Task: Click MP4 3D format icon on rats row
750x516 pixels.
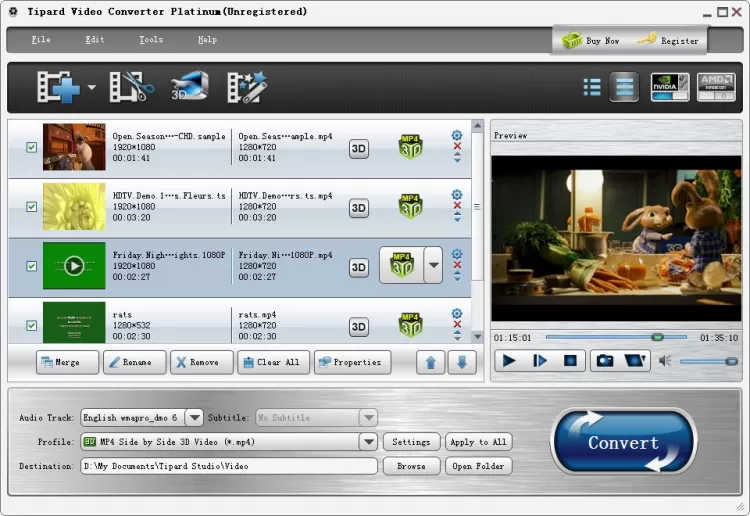Action: point(410,325)
